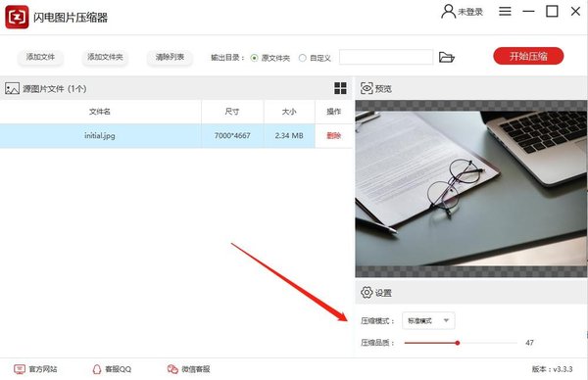Click 清除列表 button
The image size is (588, 380).
tap(170, 57)
